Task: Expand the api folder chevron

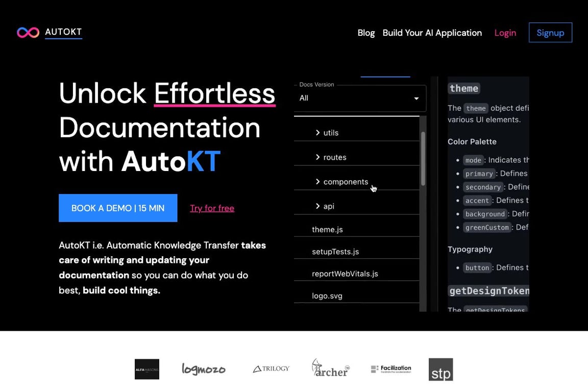Action: 317,206
